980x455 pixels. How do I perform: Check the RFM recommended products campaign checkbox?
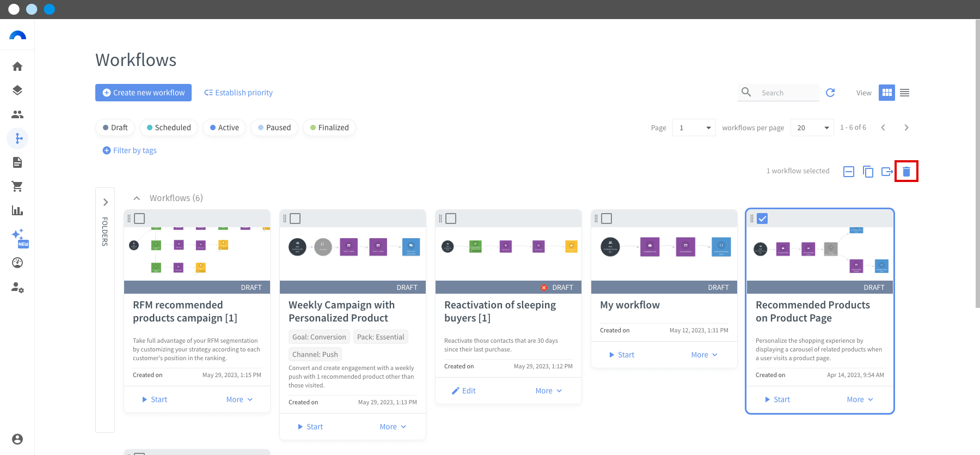click(140, 219)
